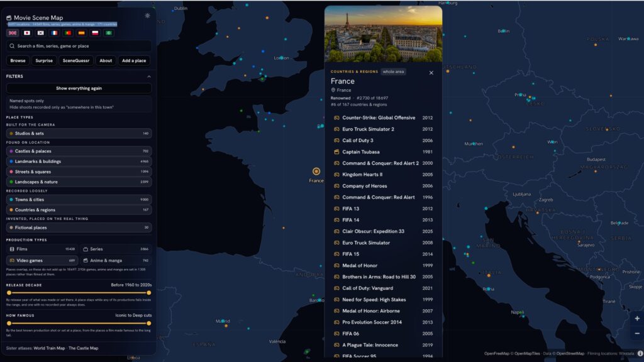The width and height of the screenshot is (644, 362).
Task: Click the How Famous slider left handle
Action: tap(9, 324)
